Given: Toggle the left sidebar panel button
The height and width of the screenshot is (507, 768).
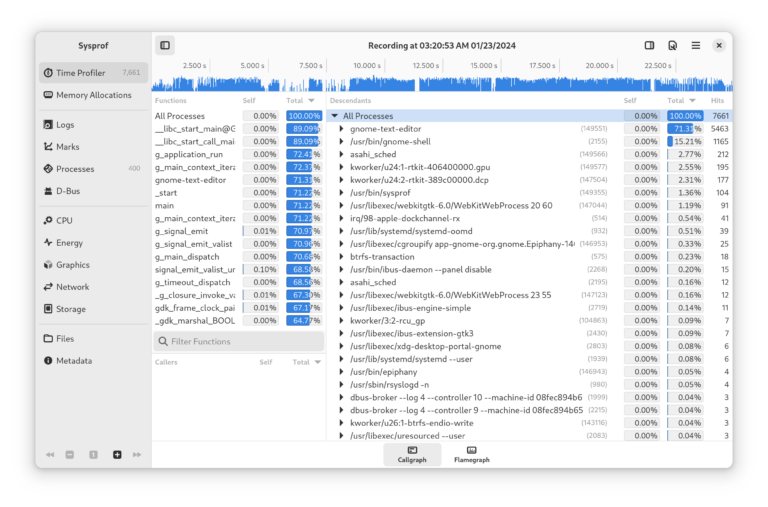Looking at the screenshot, I should pos(165,46).
